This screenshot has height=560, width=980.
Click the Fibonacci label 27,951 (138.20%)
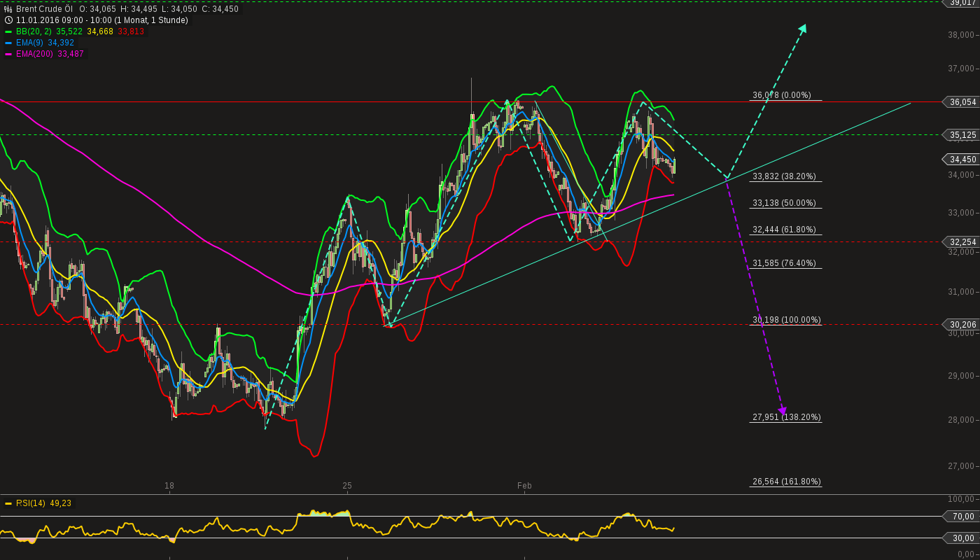(x=787, y=417)
